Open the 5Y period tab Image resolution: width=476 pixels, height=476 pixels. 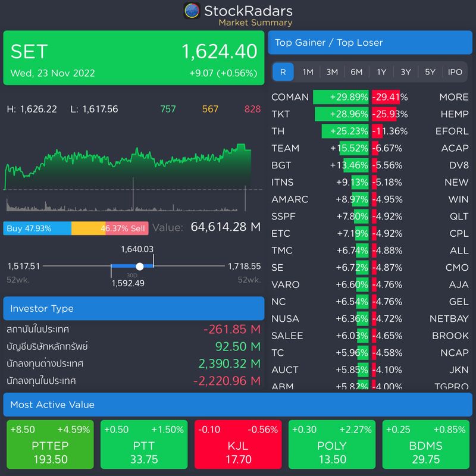click(x=430, y=72)
